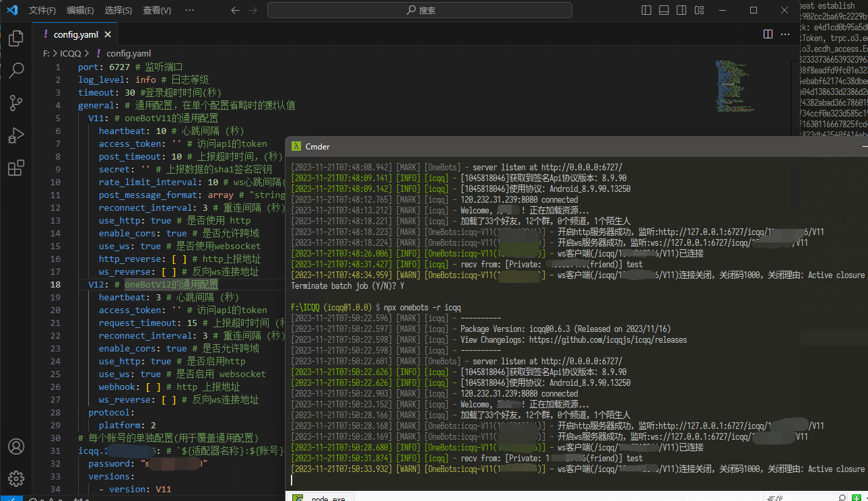Toggle the primary side bar layout icon
Viewport: 868px width, 501px height.
(x=646, y=10)
